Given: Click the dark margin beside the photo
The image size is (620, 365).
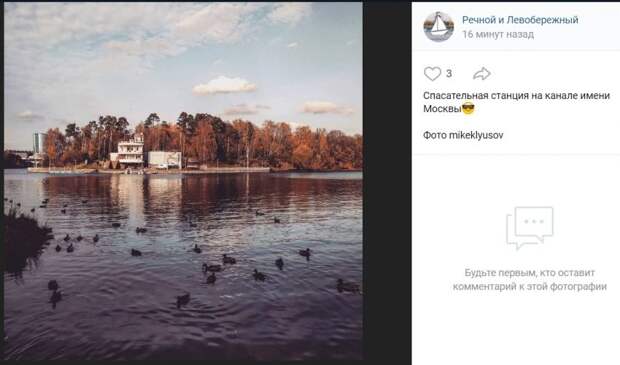Looking at the screenshot, I should point(387,182).
